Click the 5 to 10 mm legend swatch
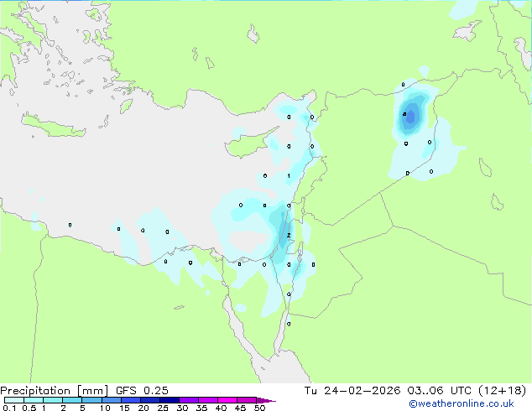The height and width of the screenshot is (411, 532). pos(91,400)
